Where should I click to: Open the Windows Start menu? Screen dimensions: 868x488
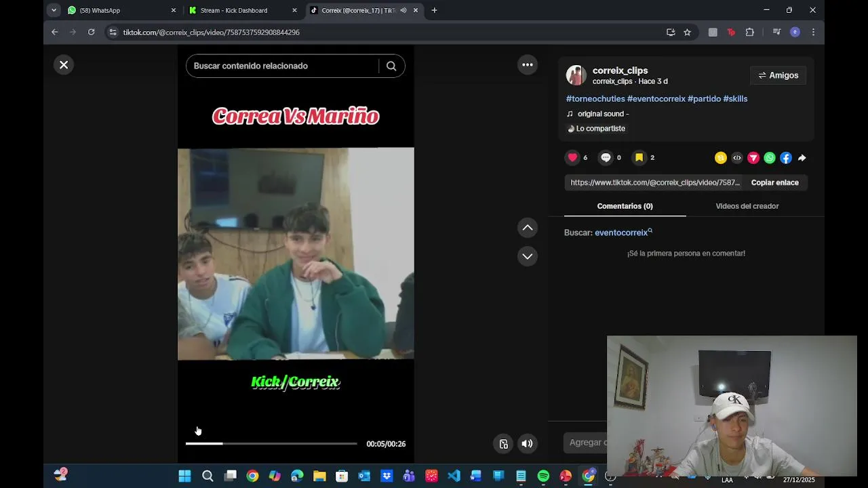point(184,476)
